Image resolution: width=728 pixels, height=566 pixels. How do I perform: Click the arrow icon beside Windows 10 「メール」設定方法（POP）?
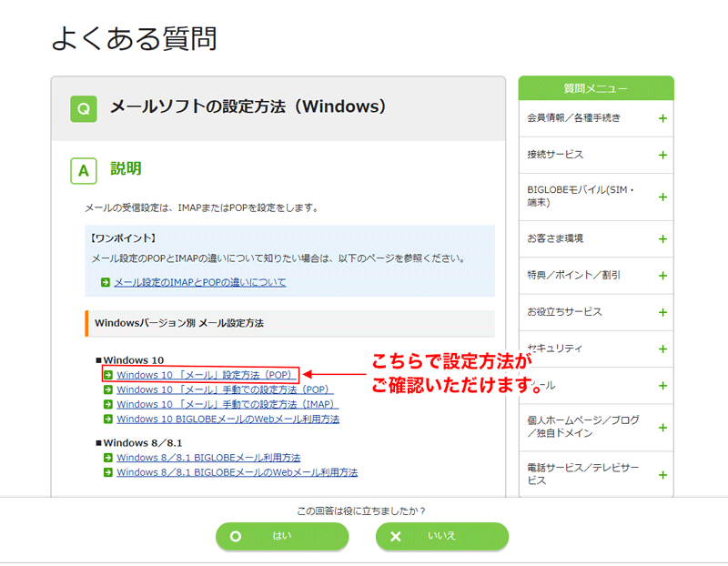click(106, 375)
